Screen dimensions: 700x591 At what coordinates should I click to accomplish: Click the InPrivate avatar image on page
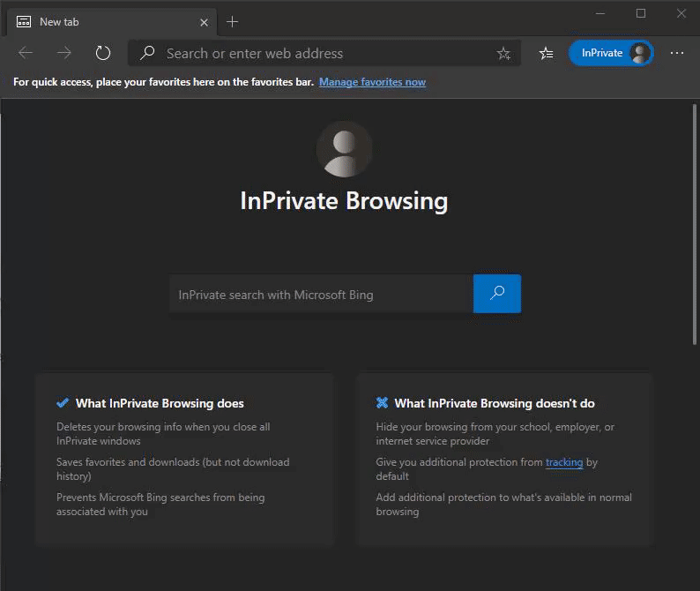[344, 149]
